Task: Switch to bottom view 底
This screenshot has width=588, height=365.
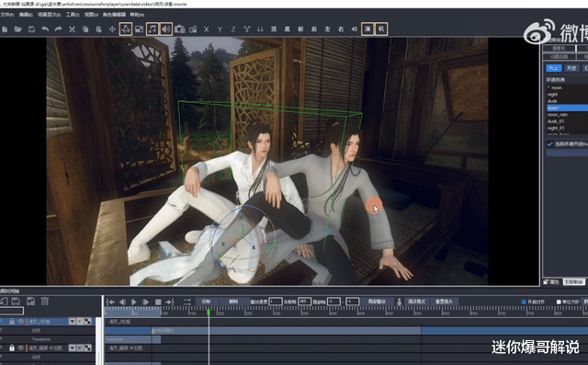Action: [288, 29]
